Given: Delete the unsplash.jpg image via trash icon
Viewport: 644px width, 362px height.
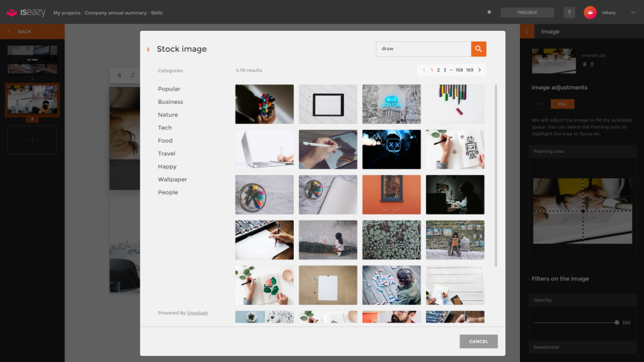Looking at the screenshot, I should pyautogui.click(x=584, y=64).
